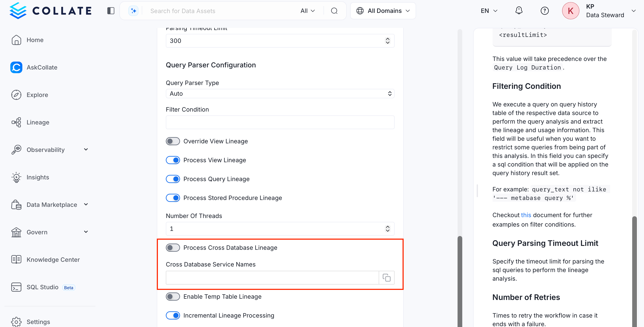Open the help question mark icon
Image resolution: width=644 pixels, height=327 pixels.
pyautogui.click(x=545, y=11)
